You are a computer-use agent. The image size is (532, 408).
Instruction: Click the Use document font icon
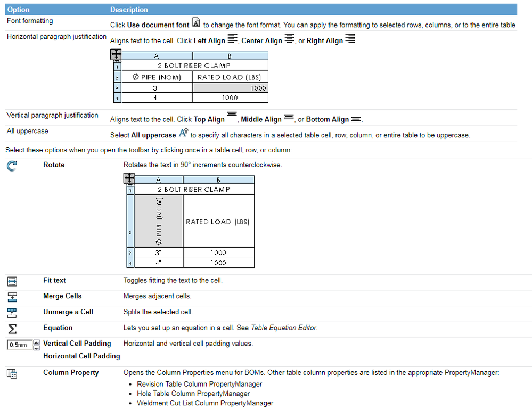coord(196,22)
